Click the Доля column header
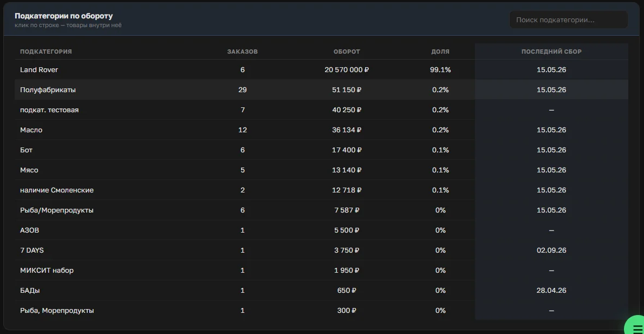 pos(440,52)
